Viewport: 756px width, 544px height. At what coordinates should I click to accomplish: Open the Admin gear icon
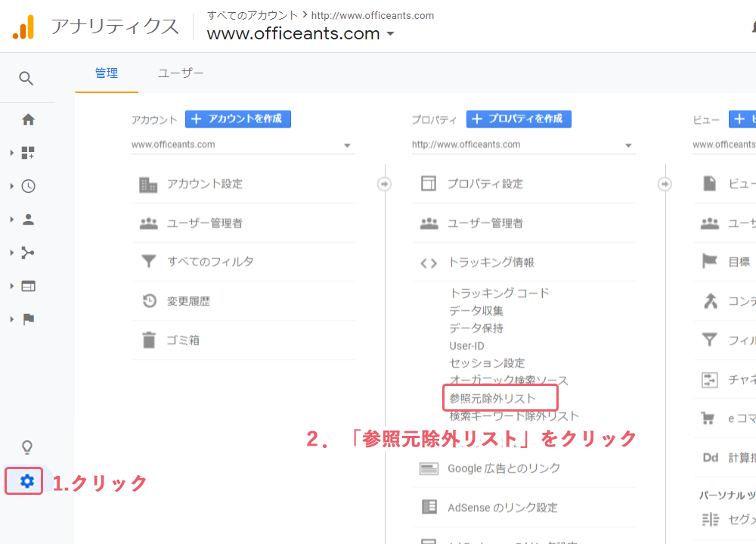(x=27, y=481)
